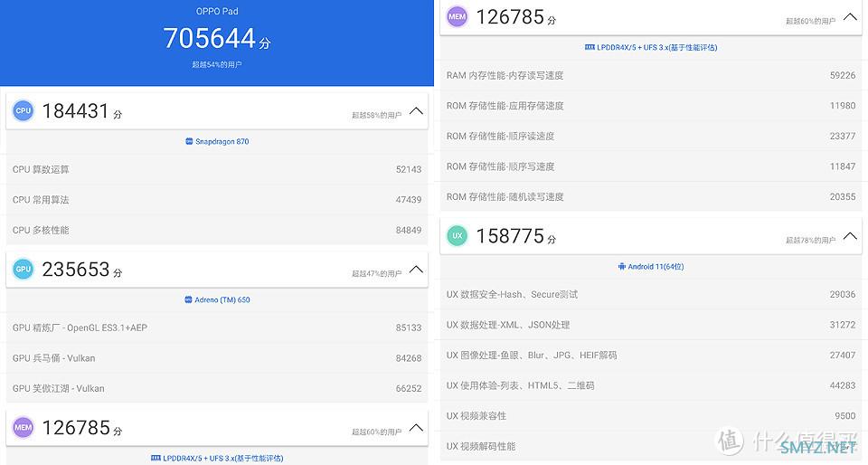Image resolution: width=868 pixels, height=465 pixels.
Task: Collapse MEM section chevron below GPU rows
Action: coord(416,428)
